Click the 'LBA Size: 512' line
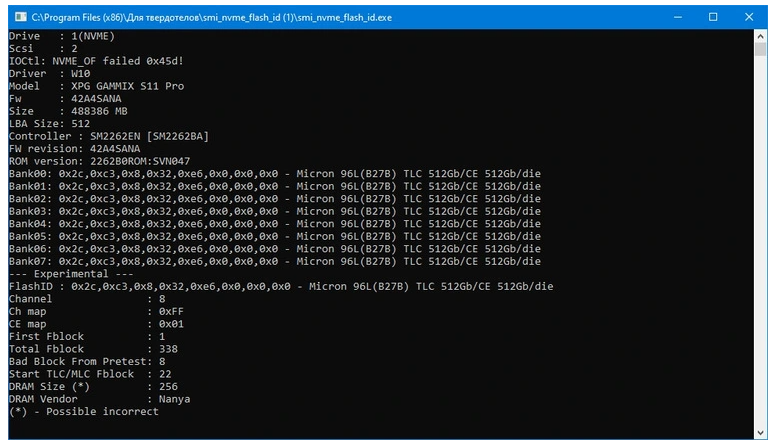The width and height of the screenshot is (770, 445). [x=50, y=124]
